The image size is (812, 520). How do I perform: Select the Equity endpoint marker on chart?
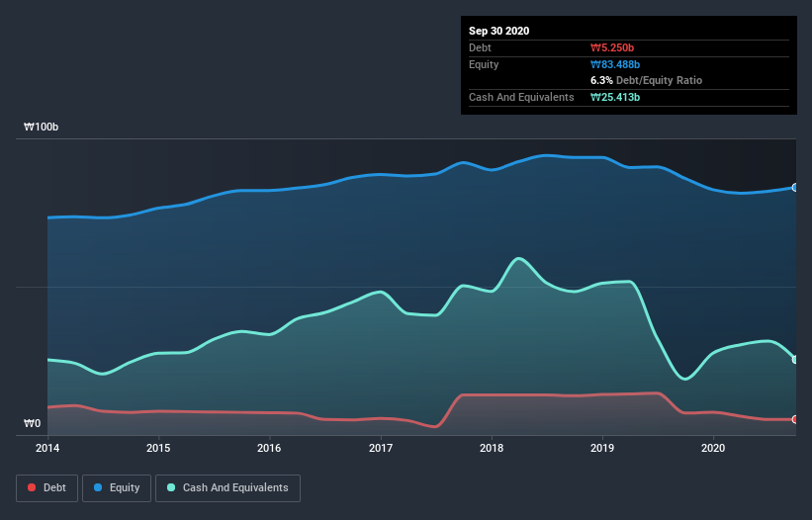[x=795, y=187]
